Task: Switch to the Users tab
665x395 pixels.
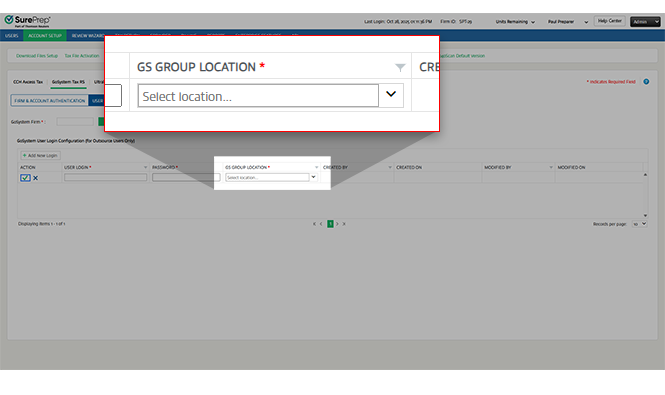Action: pyautogui.click(x=11, y=36)
